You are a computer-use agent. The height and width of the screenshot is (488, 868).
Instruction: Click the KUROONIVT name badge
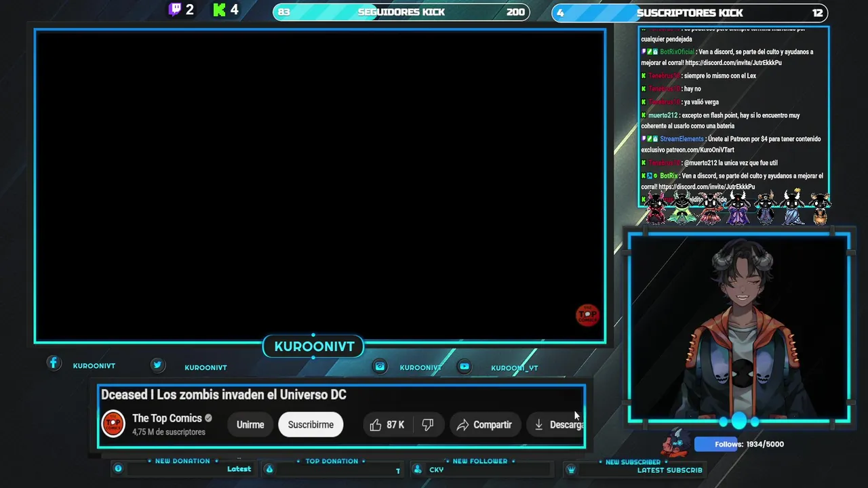pyautogui.click(x=314, y=346)
